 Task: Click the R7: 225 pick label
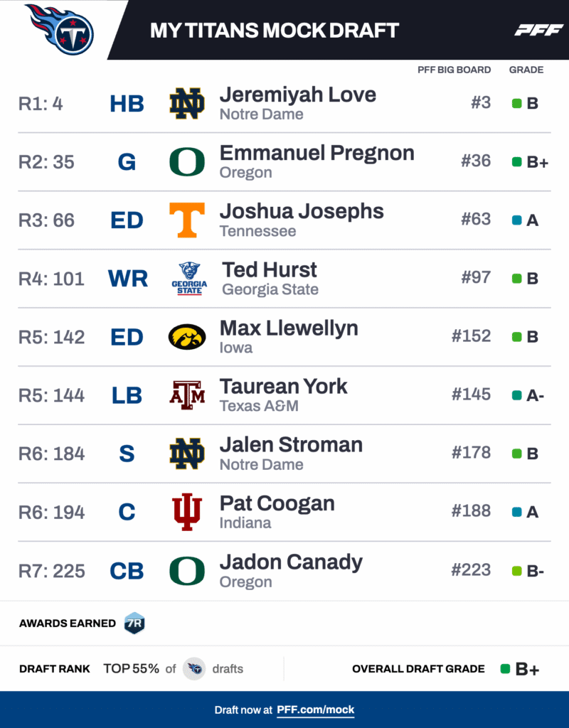[x=51, y=571]
